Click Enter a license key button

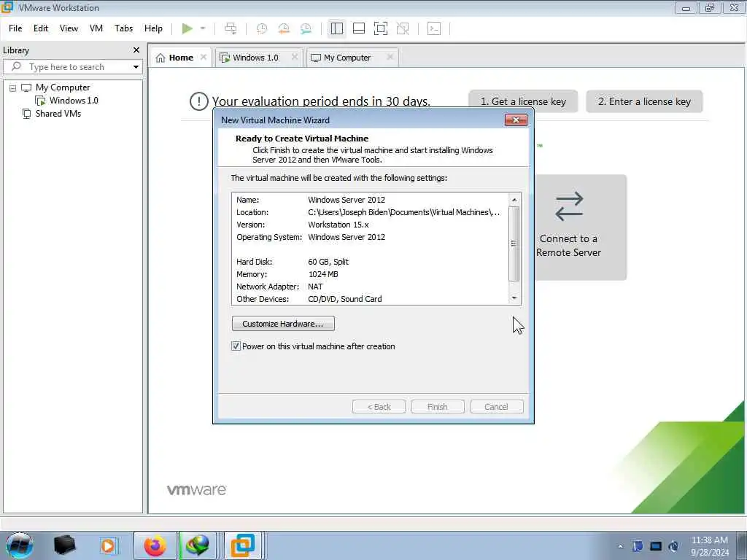click(x=644, y=101)
